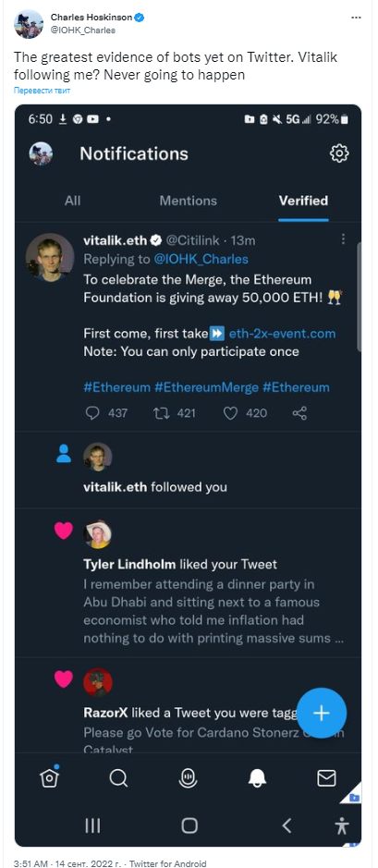Viewport: 378px width, 868px height.
Task: Switch to the All notifications tab
Action: [72, 201]
